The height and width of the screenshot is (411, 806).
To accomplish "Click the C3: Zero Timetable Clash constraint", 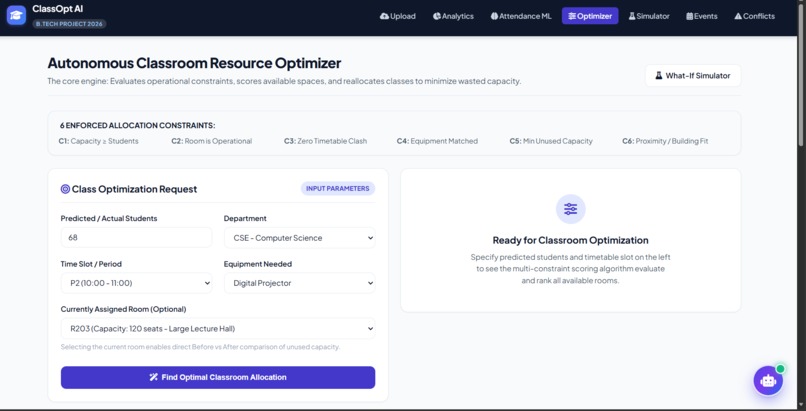I will pyautogui.click(x=325, y=141).
